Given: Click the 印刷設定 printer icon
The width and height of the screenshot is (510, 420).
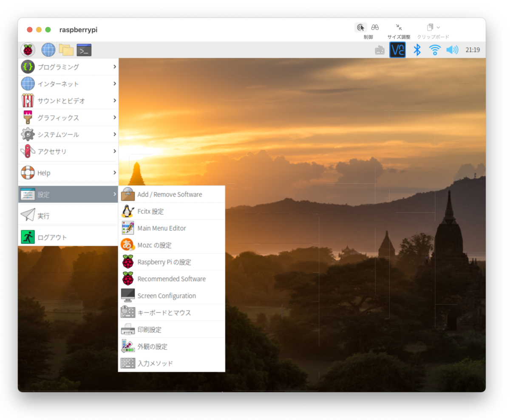Looking at the screenshot, I should pyautogui.click(x=128, y=330).
